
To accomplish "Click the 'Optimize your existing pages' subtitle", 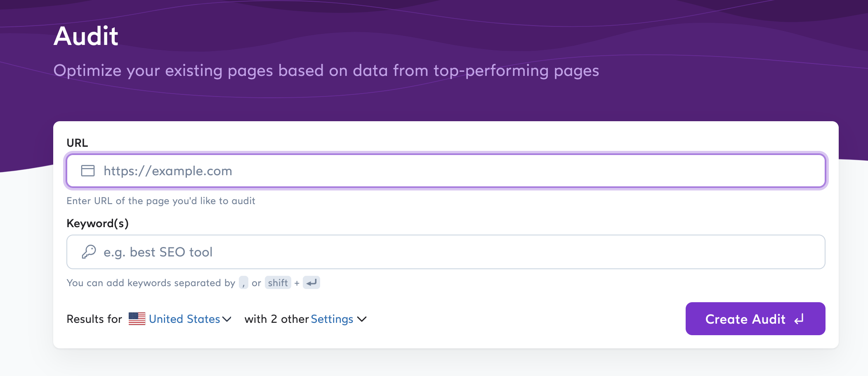I will pos(326,70).
